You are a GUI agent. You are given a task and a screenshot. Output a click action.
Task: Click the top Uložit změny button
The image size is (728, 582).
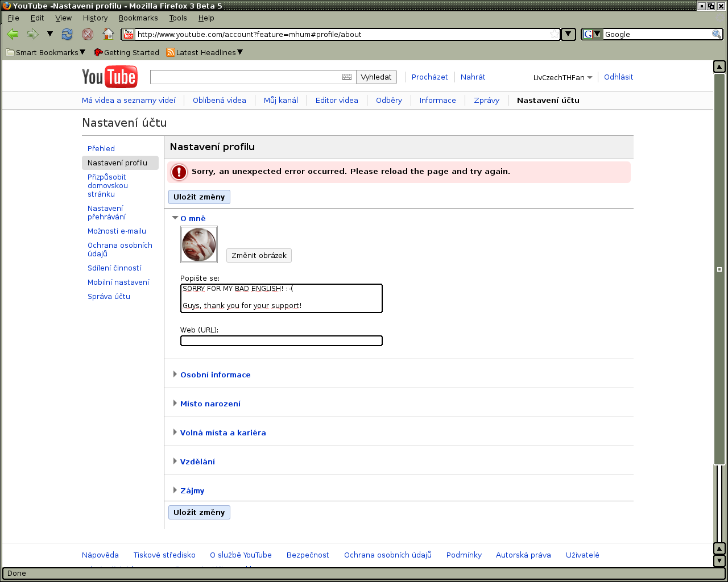click(199, 197)
